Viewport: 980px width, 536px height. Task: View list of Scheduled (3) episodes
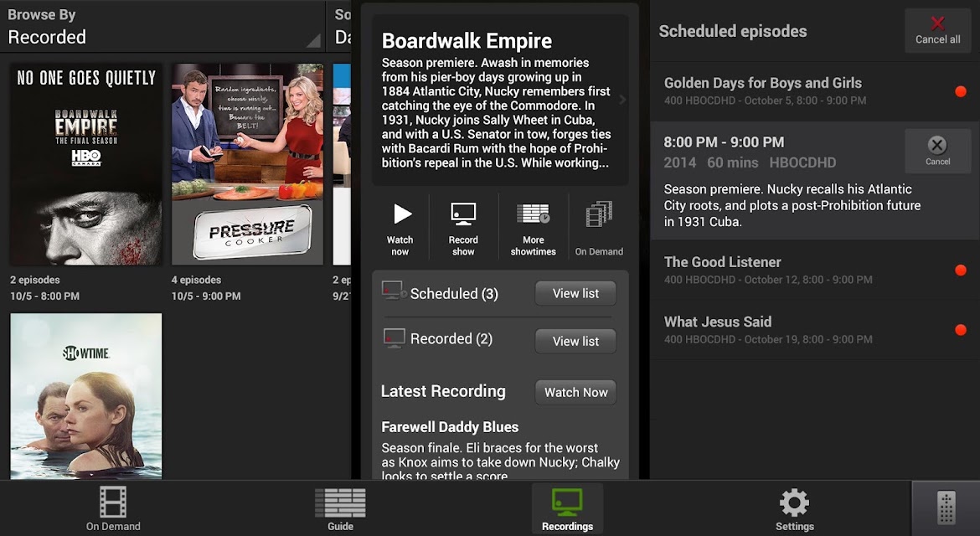575,293
